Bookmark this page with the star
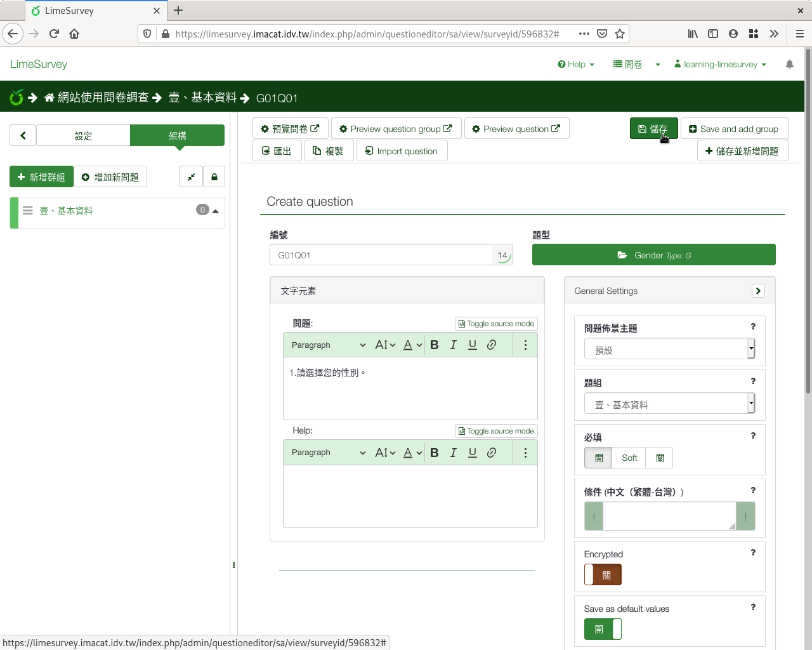The width and height of the screenshot is (812, 650). pyautogui.click(x=620, y=34)
